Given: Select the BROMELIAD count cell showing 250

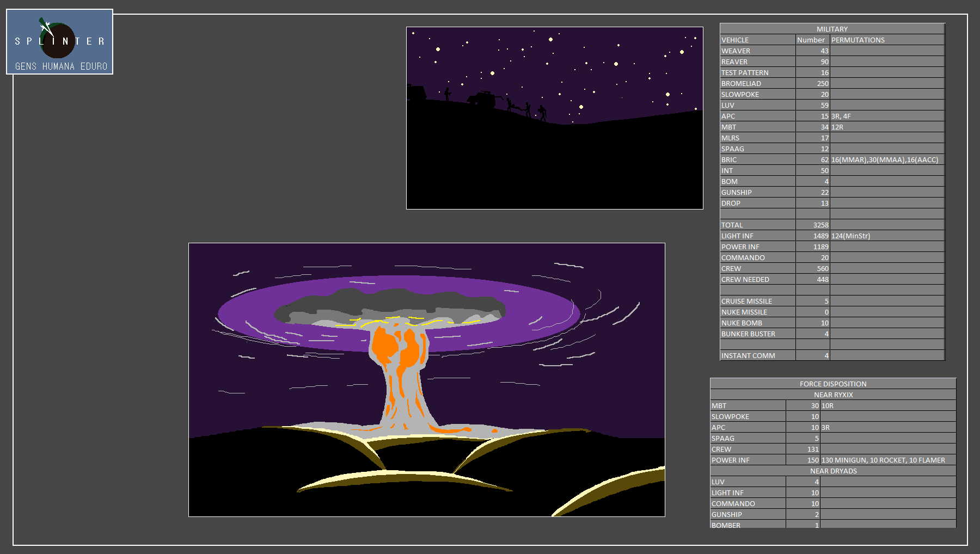Looking at the screenshot, I should (x=812, y=83).
